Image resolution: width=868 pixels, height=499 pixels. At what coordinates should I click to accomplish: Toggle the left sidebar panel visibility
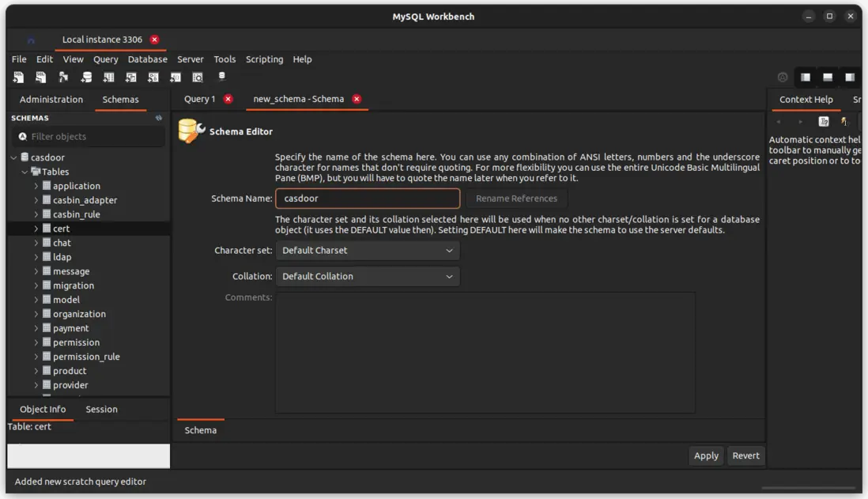coord(805,77)
